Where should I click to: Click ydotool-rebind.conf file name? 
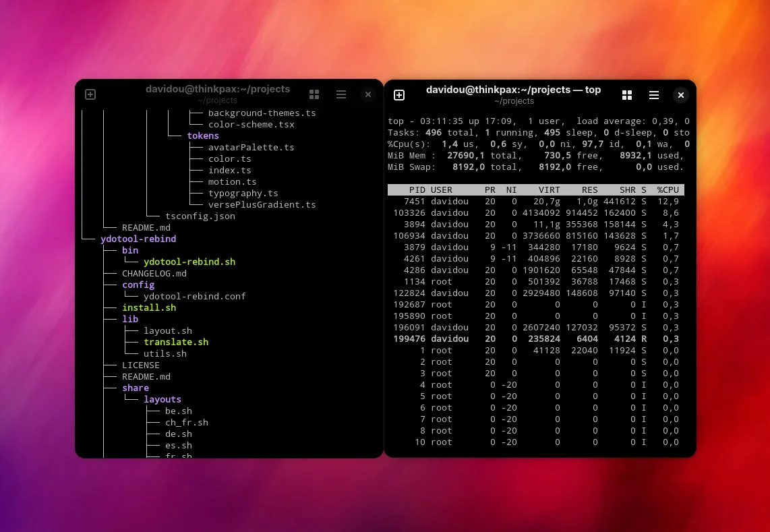pos(194,296)
